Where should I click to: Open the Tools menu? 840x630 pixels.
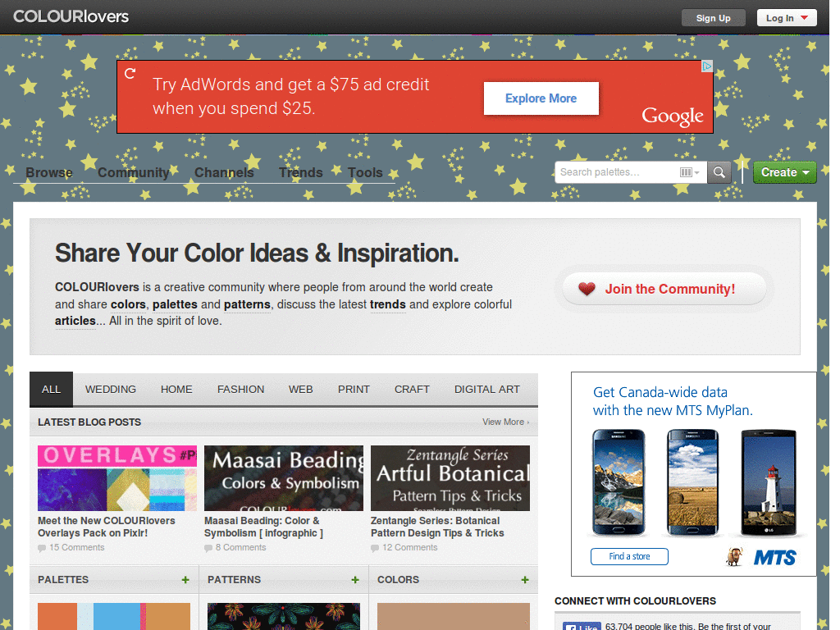(365, 172)
